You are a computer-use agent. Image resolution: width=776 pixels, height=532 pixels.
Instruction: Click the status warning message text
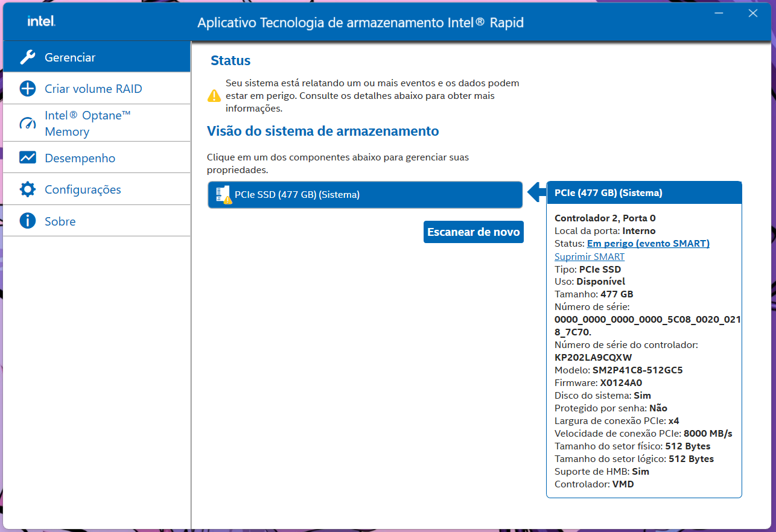pyautogui.click(x=372, y=96)
